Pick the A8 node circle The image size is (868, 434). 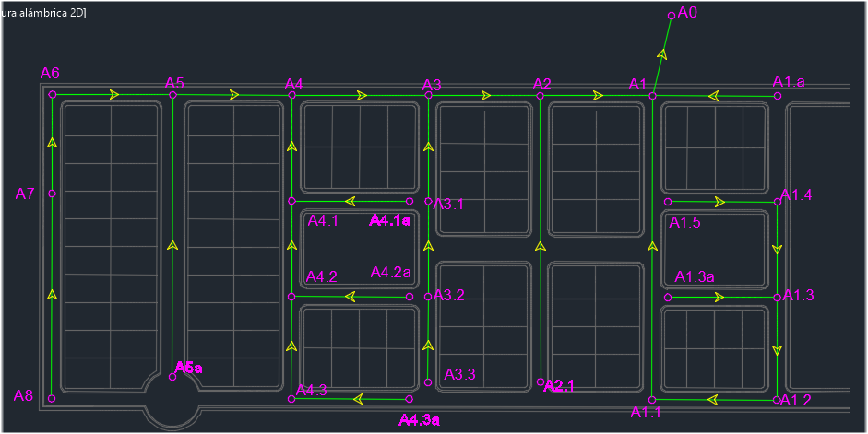52,399
